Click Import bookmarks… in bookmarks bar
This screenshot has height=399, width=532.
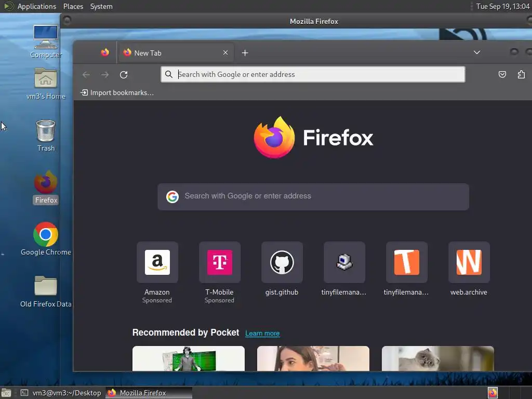click(x=117, y=92)
